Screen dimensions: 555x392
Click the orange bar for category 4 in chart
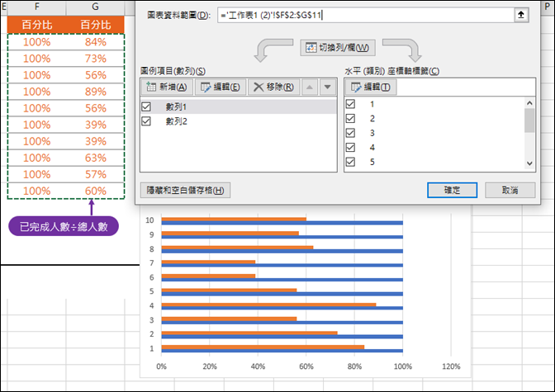(268, 305)
